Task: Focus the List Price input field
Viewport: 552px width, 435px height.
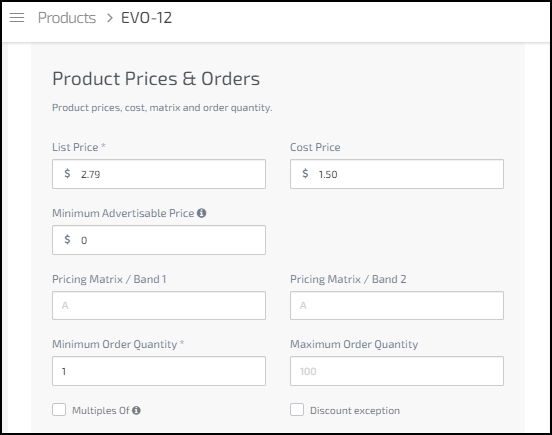Action: click(159, 174)
